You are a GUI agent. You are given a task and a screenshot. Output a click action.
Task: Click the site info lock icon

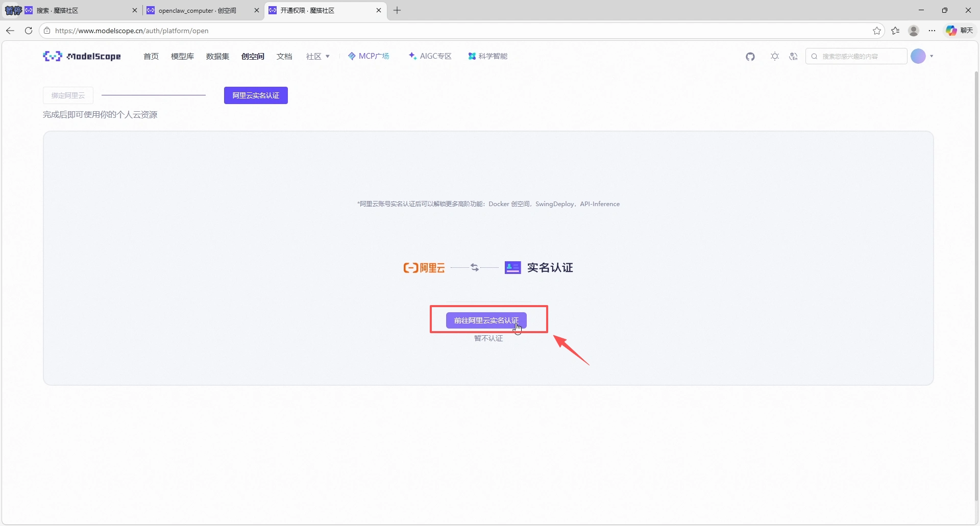[x=47, y=31]
